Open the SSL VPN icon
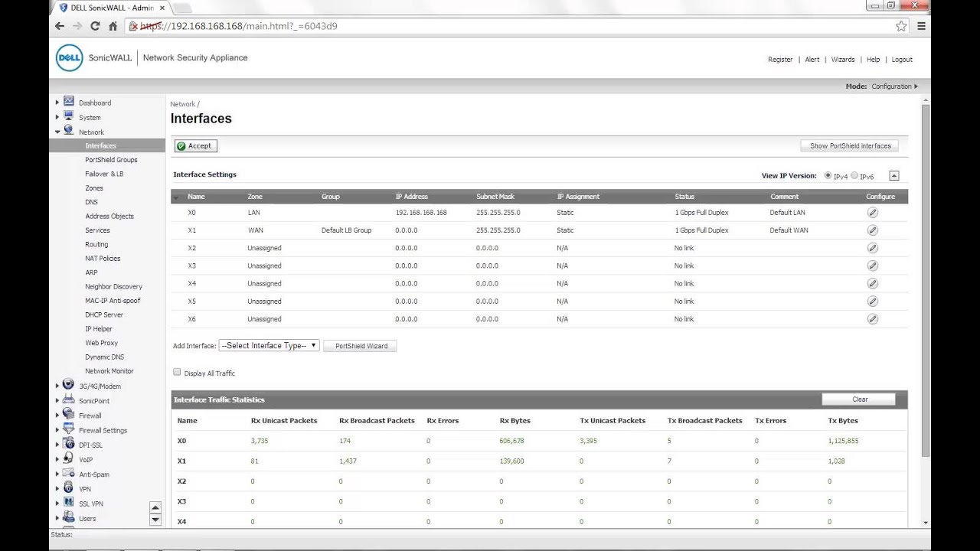Screen dimensions: 980x551 click(69, 503)
